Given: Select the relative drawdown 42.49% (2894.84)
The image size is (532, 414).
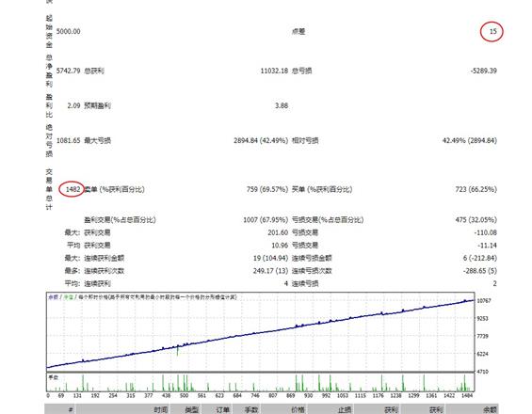Looking at the screenshot, I should tap(470, 141).
